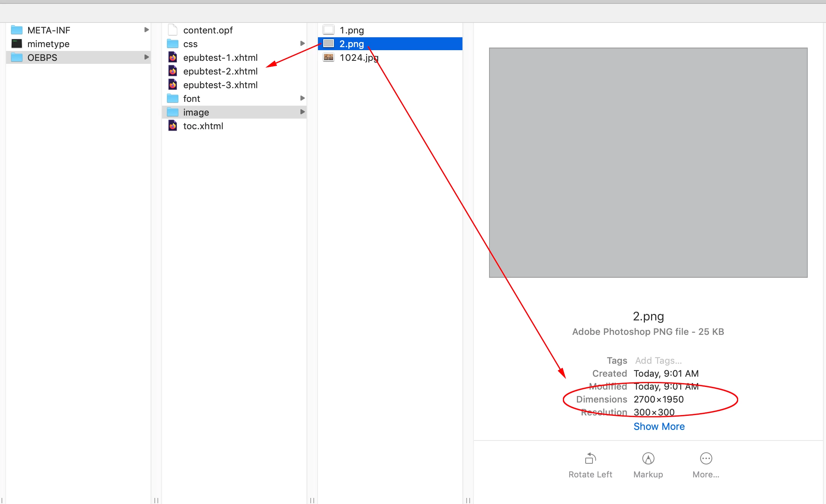Screen dimensions: 826x504
Task: Open the Markup tool icon
Action: [x=648, y=458]
